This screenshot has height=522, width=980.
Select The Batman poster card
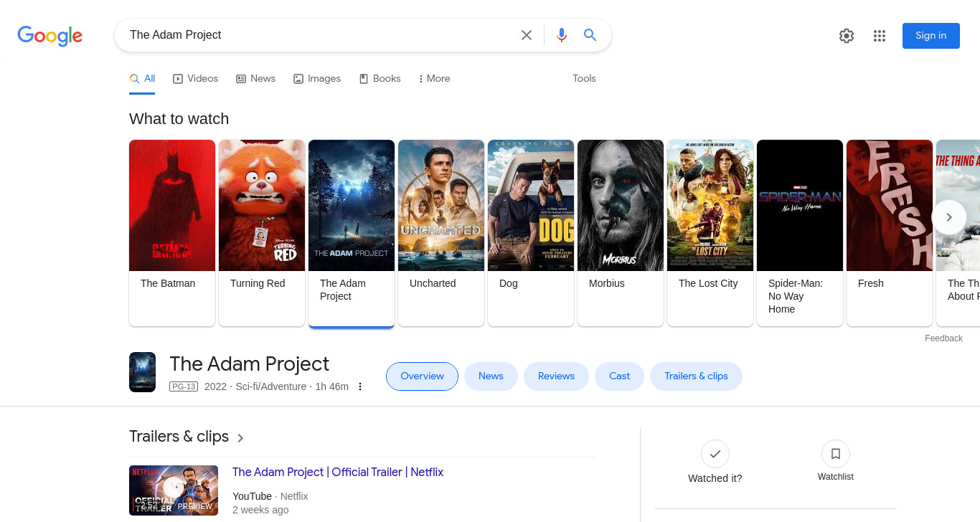(x=172, y=232)
